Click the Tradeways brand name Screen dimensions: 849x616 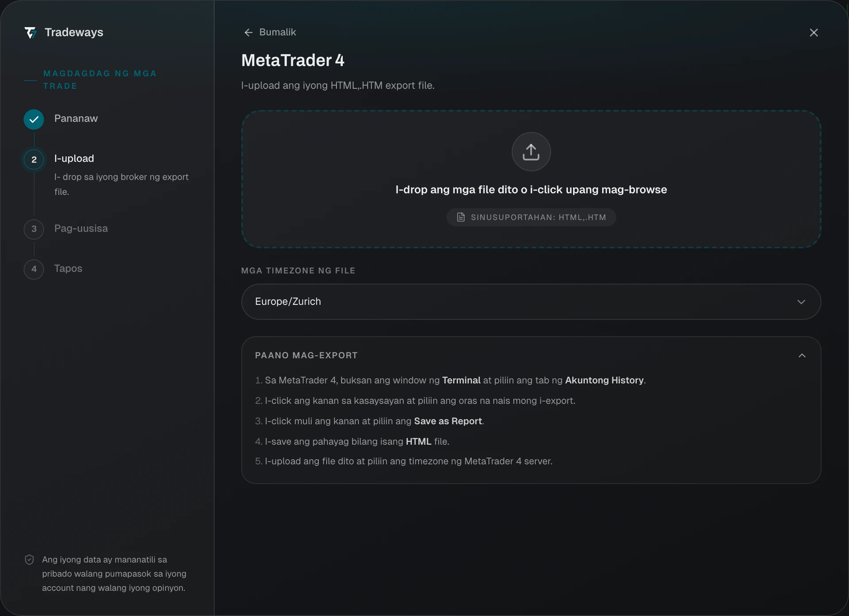pyautogui.click(x=74, y=32)
